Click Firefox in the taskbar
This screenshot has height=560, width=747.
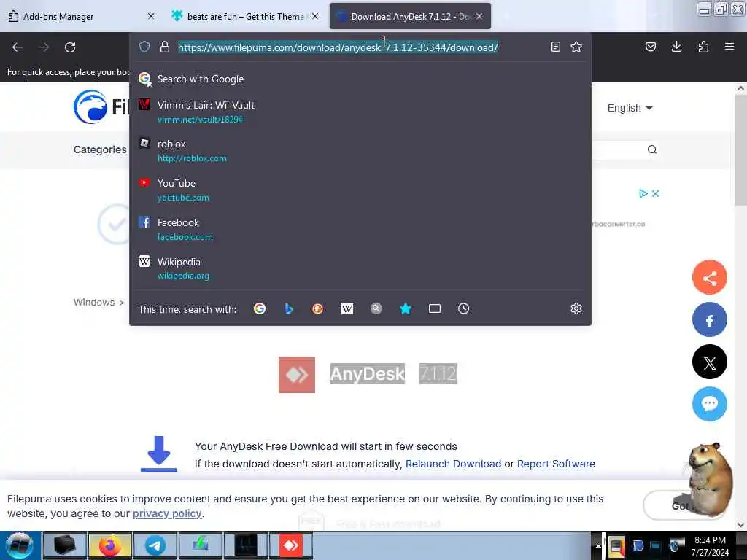tap(110, 545)
